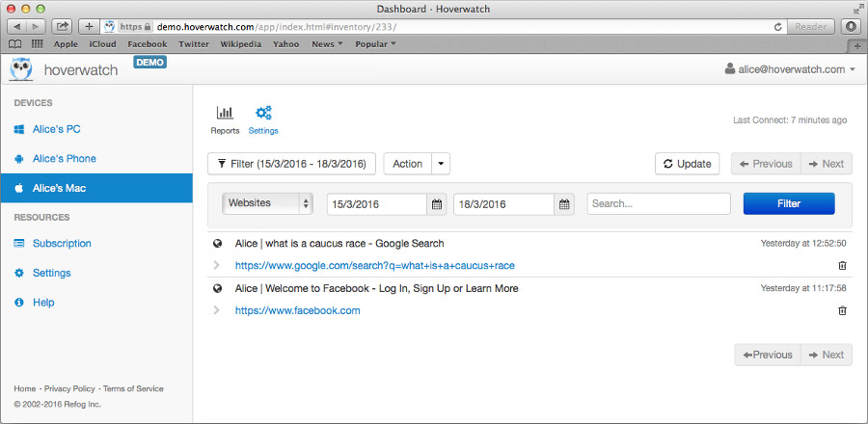Open the facebook.com URL link
The height and width of the screenshot is (424, 868).
[x=297, y=310]
